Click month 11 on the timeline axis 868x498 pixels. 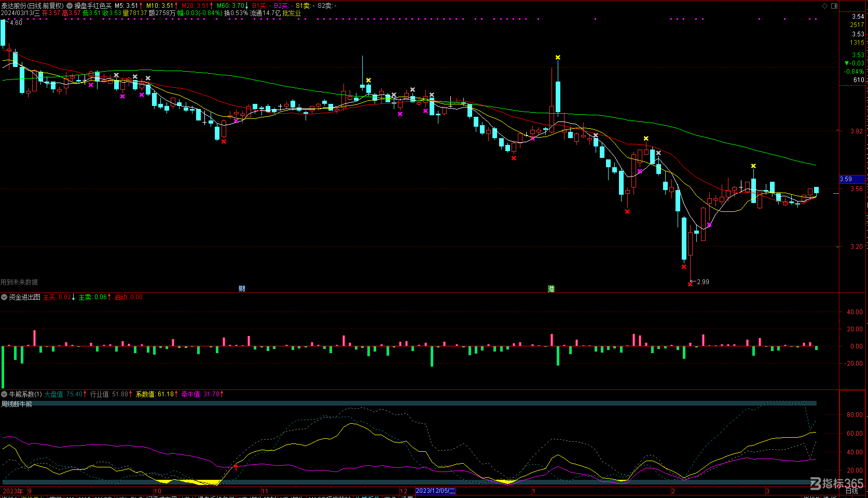pos(265,491)
